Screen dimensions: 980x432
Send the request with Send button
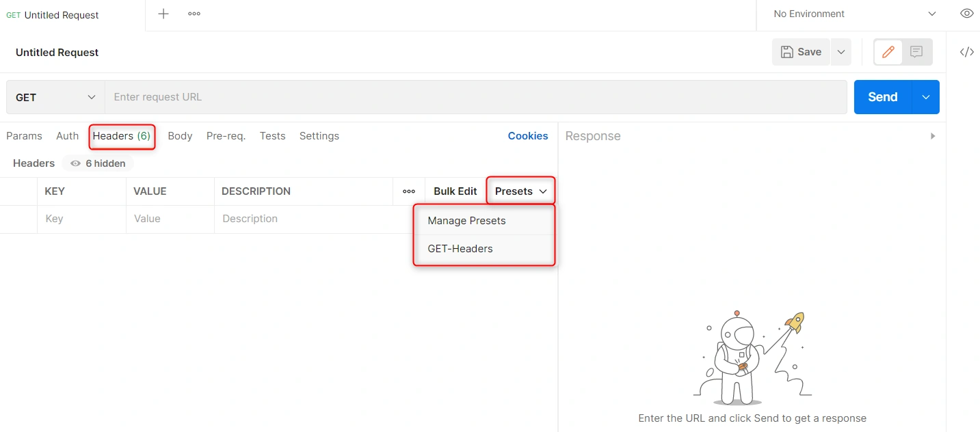(x=883, y=97)
